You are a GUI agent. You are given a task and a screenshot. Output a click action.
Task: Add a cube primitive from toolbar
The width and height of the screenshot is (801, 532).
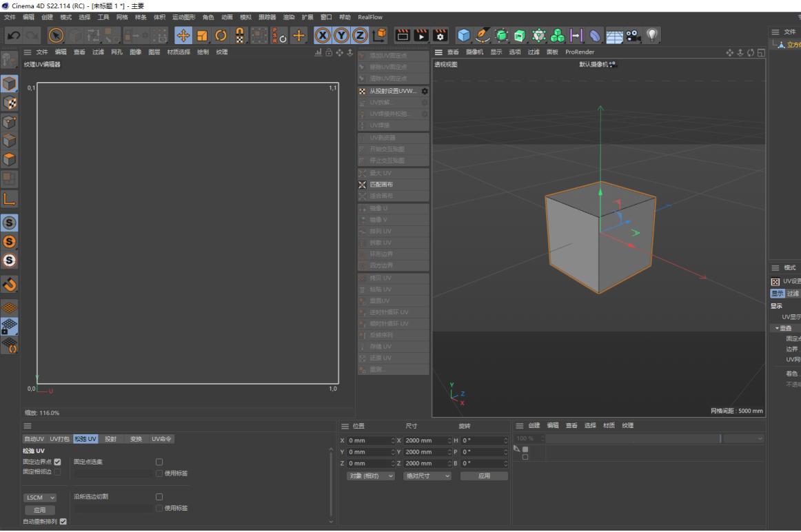pyautogui.click(x=464, y=35)
